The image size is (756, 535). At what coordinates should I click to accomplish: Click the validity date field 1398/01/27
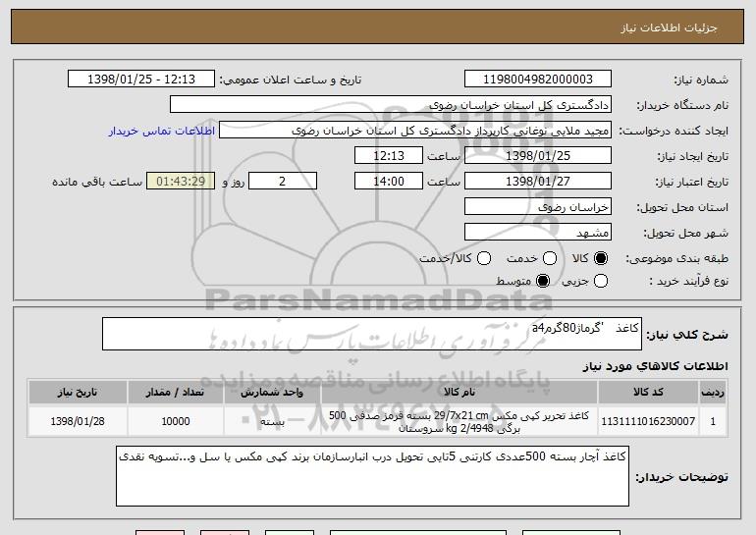(x=538, y=182)
